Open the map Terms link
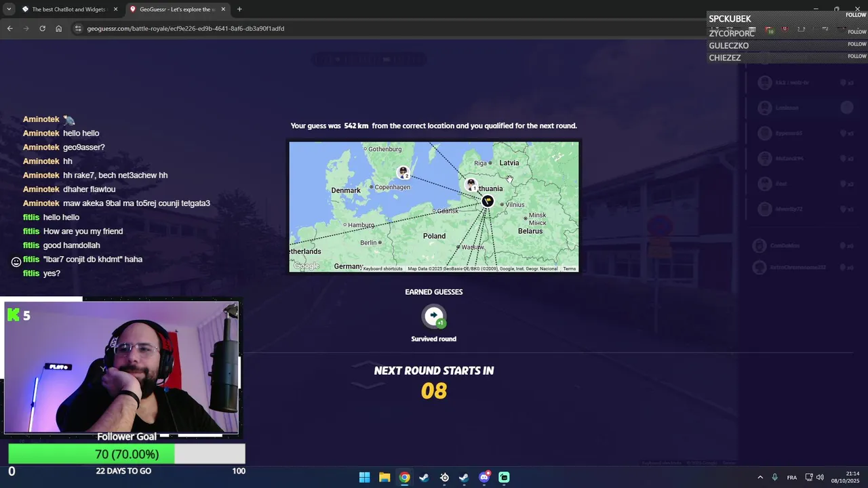 (570, 269)
